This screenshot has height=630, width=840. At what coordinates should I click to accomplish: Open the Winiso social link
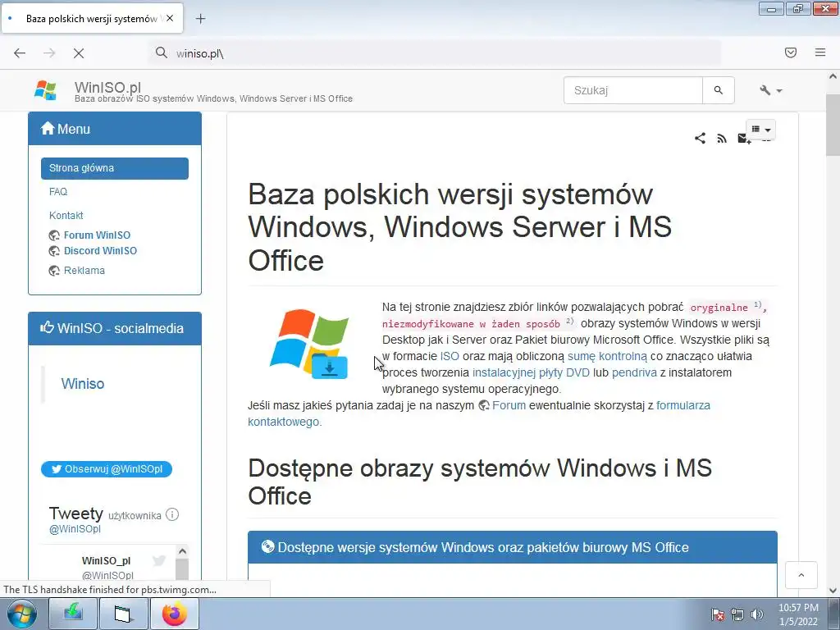[x=83, y=384]
